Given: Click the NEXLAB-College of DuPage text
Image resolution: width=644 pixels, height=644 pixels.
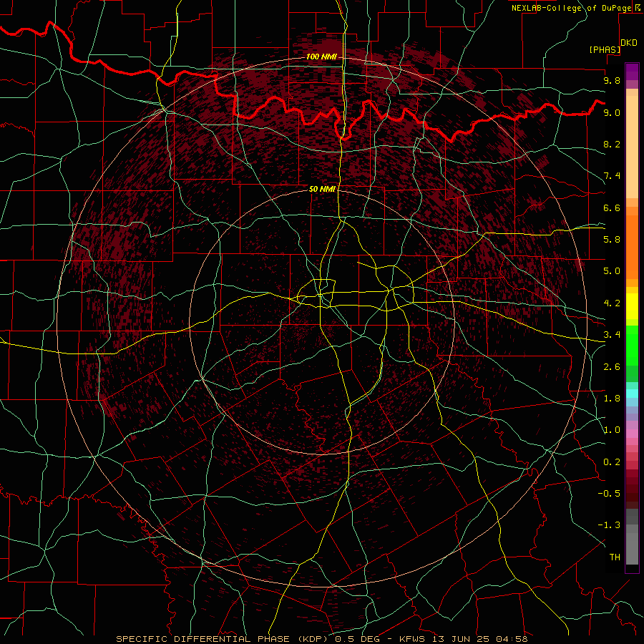Looking at the screenshot, I should (571, 8).
